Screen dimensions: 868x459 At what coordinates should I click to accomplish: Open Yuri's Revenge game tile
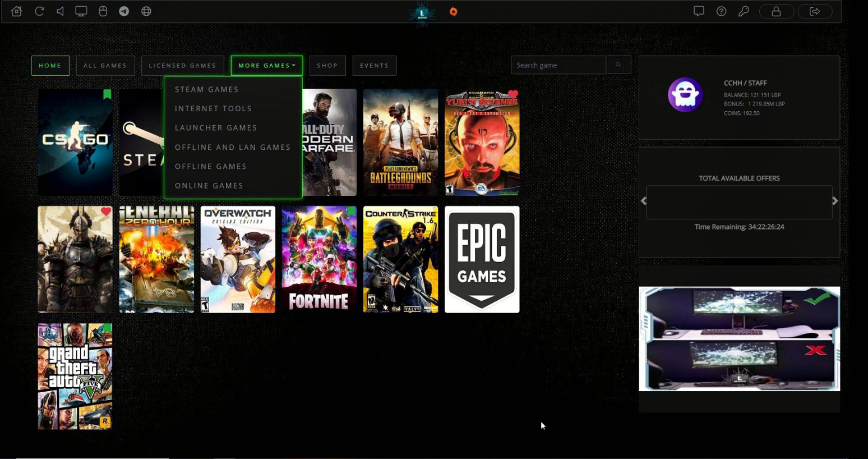click(x=482, y=143)
